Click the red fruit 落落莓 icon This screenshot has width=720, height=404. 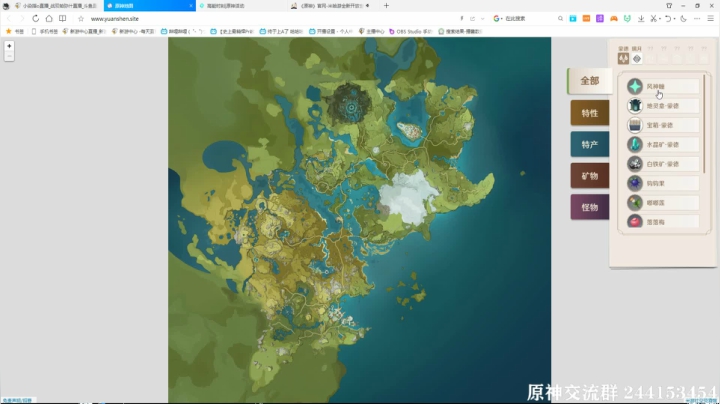coord(635,221)
